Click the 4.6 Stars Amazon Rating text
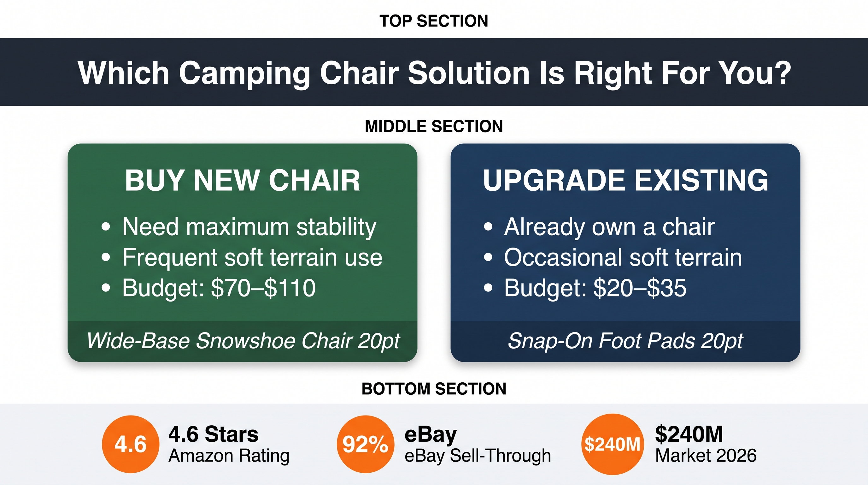This screenshot has width=868, height=485. coord(229,445)
